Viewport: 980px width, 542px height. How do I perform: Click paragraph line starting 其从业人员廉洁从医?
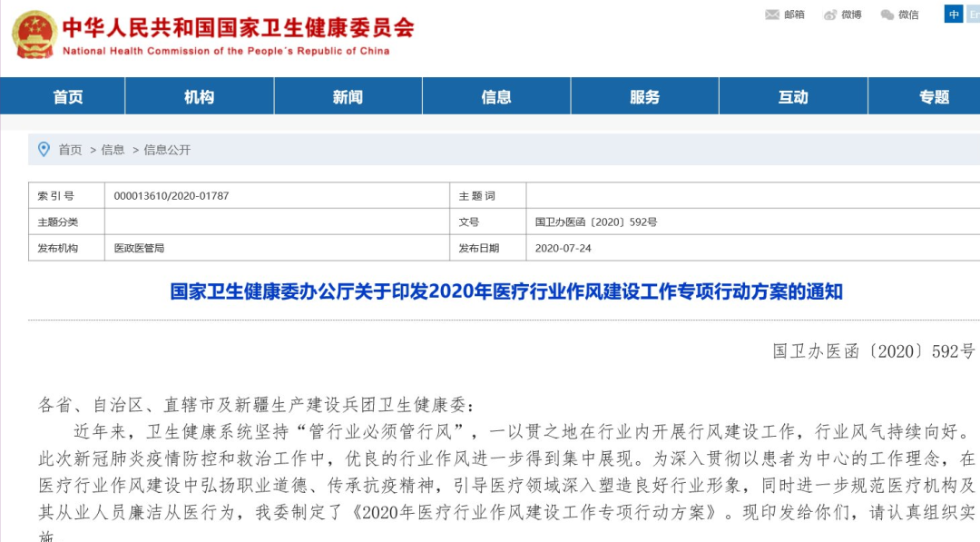click(507, 513)
